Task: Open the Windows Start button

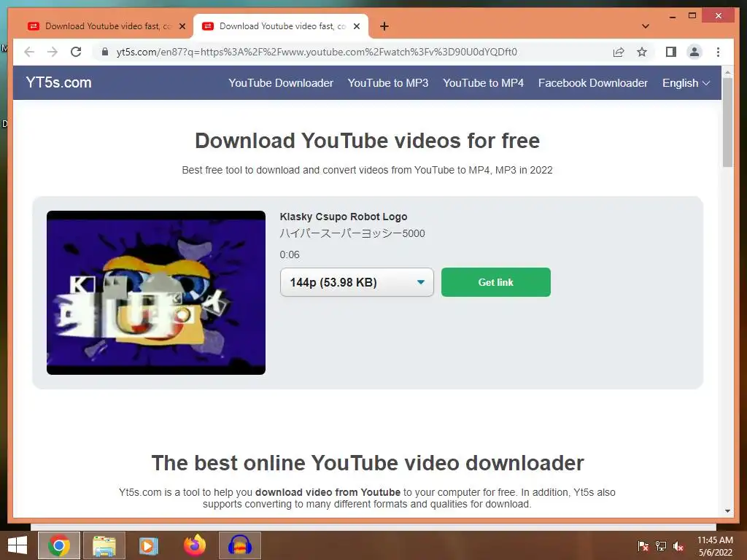Action: [18, 545]
